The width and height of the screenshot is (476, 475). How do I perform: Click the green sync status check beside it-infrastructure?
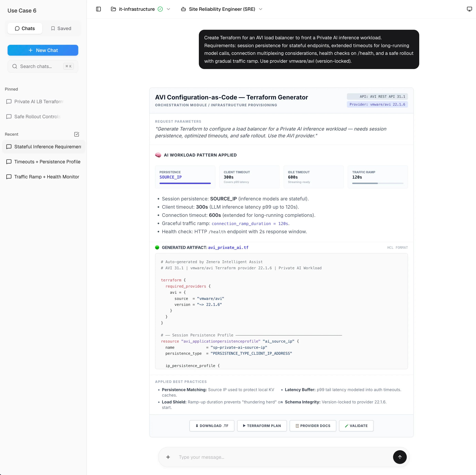160,9
